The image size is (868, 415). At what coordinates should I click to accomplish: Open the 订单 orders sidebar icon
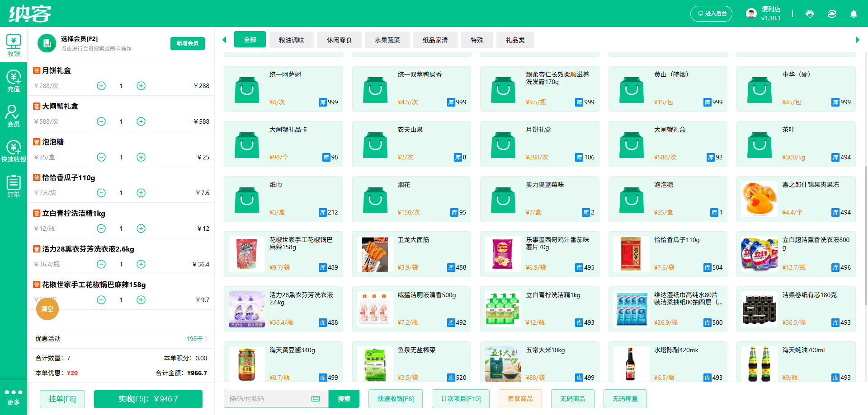coord(14,187)
